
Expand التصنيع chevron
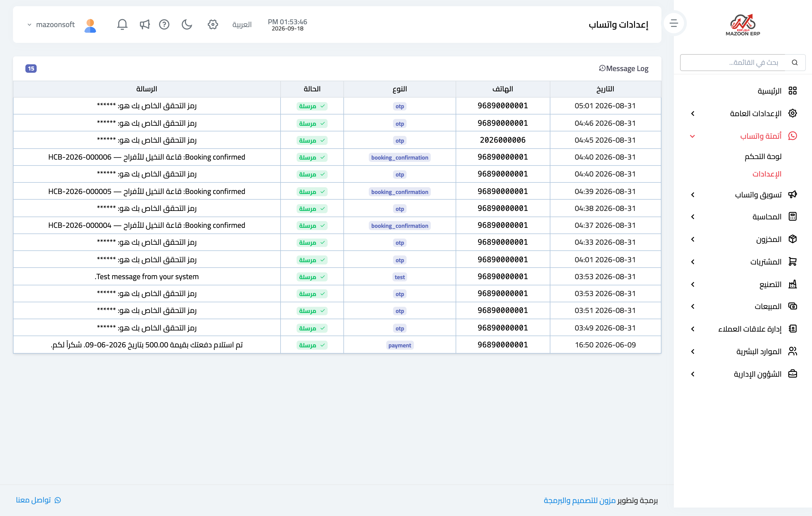click(693, 285)
